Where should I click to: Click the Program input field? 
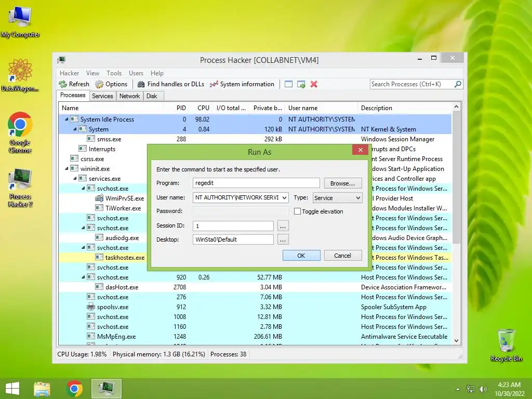tap(256, 183)
